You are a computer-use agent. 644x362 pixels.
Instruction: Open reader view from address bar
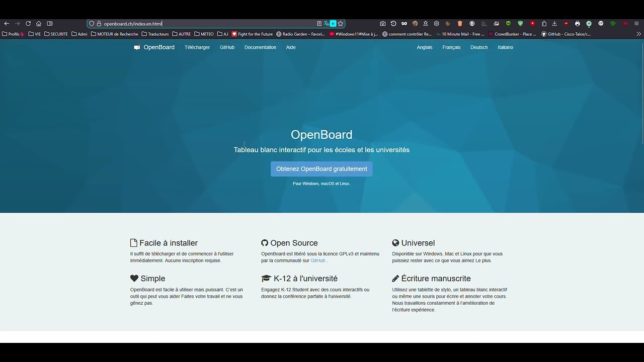[x=319, y=24]
